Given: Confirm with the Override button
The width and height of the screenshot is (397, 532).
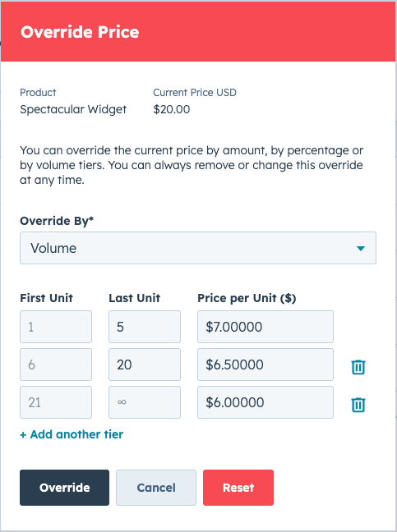Looking at the screenshot, I should coord(65,488).
